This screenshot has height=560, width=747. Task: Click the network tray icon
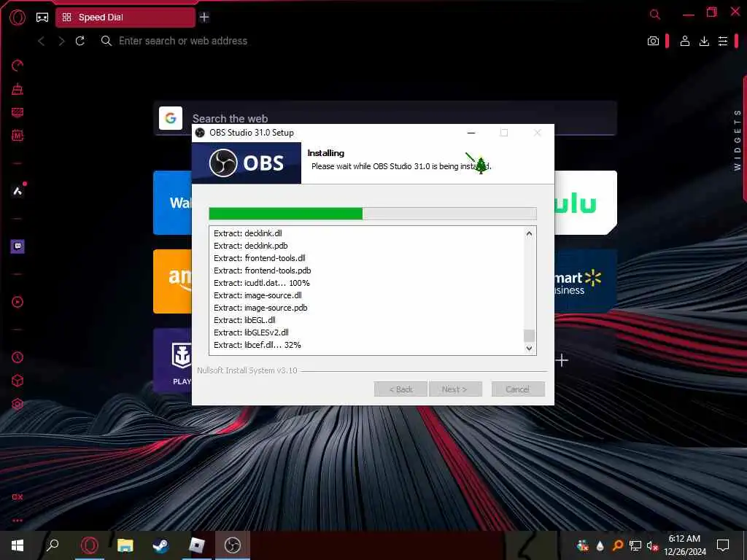pyautogui.click(x=635, y=545)
